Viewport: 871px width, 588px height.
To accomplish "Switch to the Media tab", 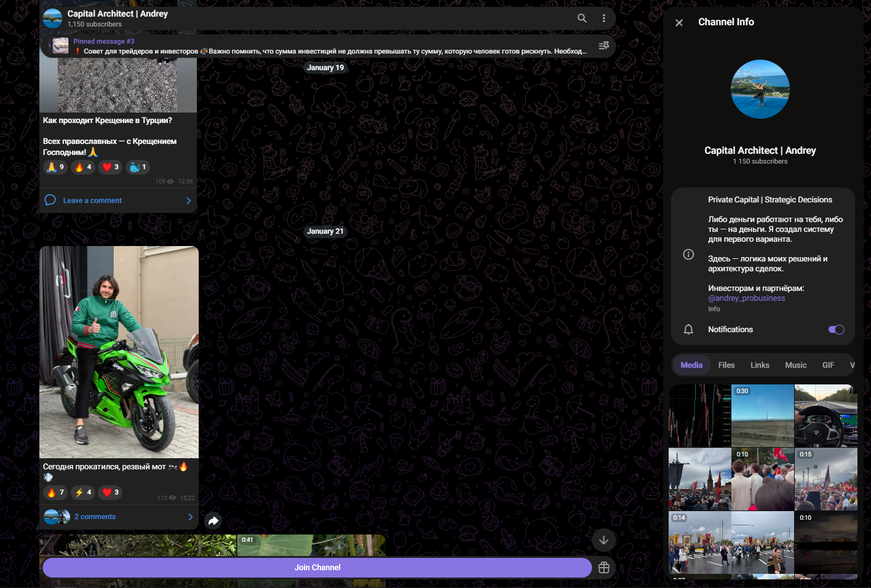I will (x=691, y=365).
